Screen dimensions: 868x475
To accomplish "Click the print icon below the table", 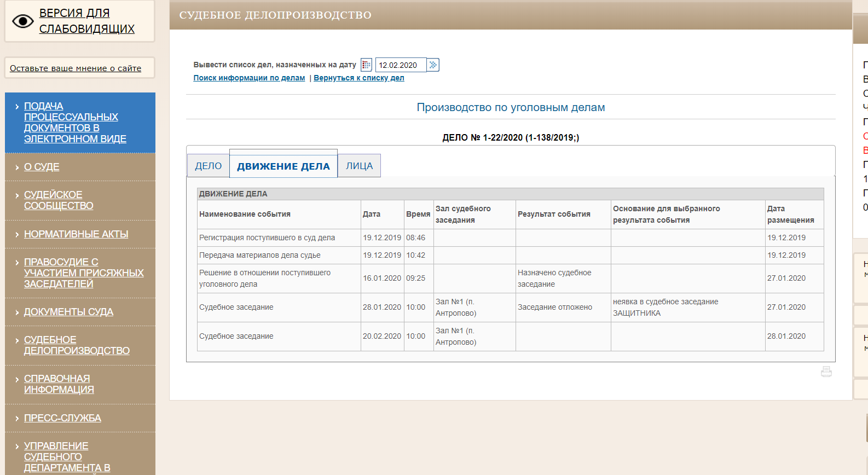I will tap(826, 372).
